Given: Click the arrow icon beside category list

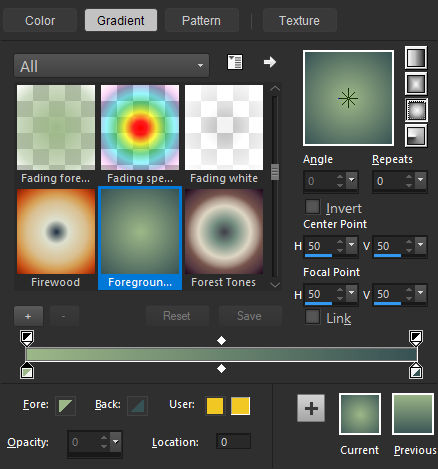Looking at the screenshot, I should coord(270,62).
